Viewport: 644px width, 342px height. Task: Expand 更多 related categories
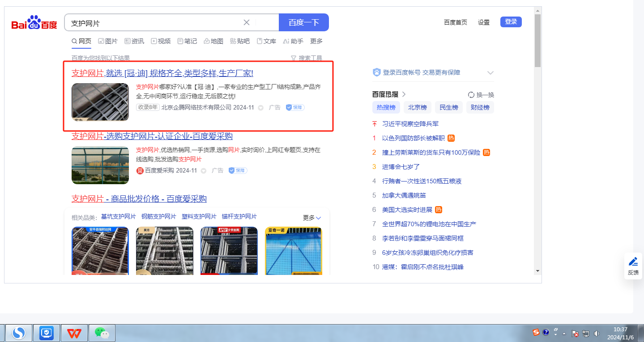pyautogui.click(x=312, y=218)
